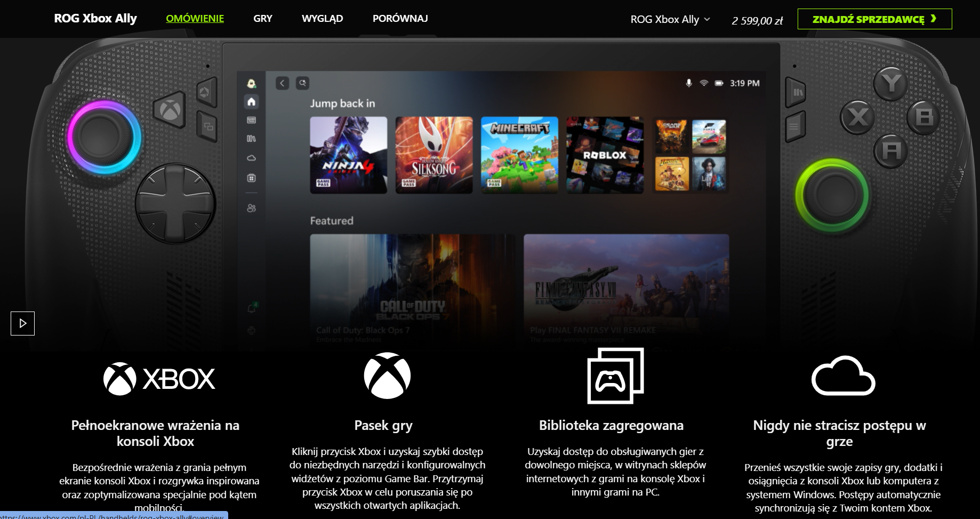The height and width of the screenshot is (519, 980).
Task: Open the Roblox game tile
Action: pos(605,155)
